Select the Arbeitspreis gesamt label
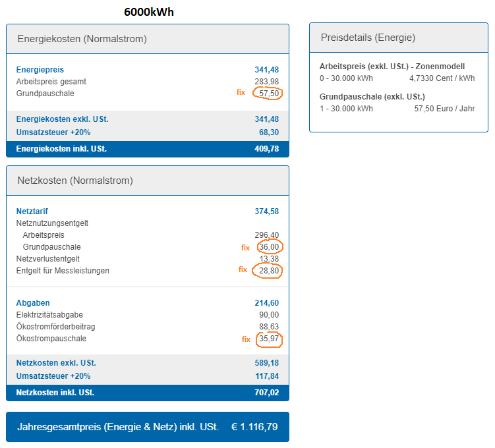The height and width of the screenshot is (448, 495). (x=51, y=82)
